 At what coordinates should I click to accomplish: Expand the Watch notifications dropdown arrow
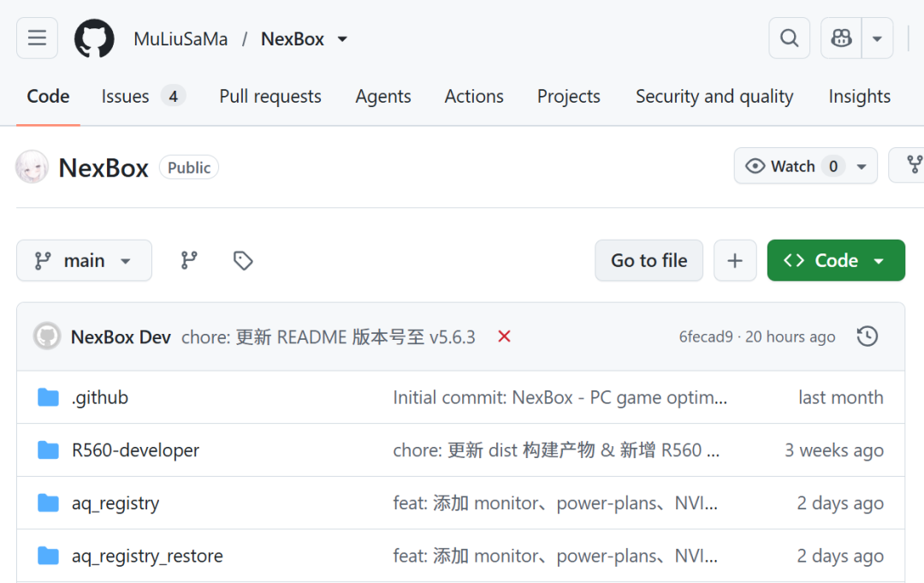(862, 166)
